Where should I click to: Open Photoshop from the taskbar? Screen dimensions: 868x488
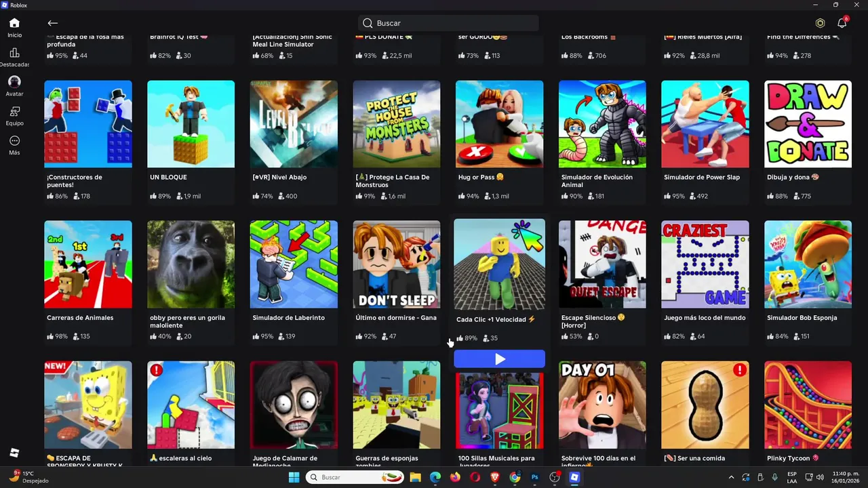coord(535,477)
